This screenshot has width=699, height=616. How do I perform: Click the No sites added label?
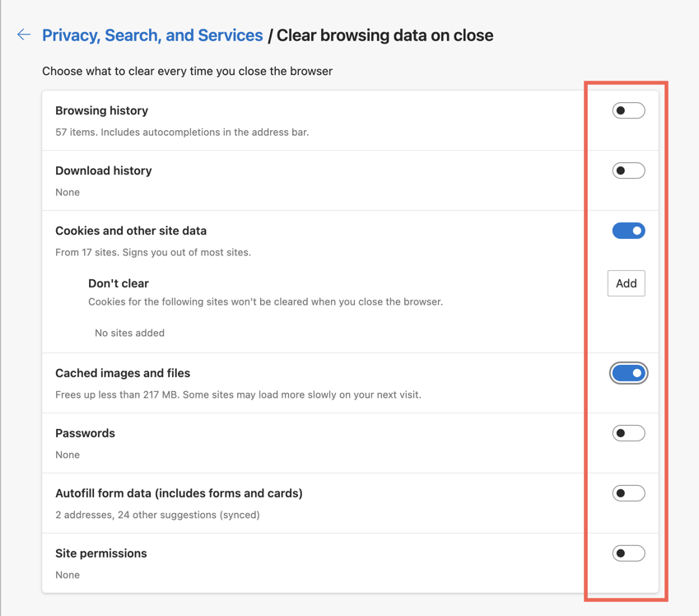pyautogui.click(x=128, y=333)
